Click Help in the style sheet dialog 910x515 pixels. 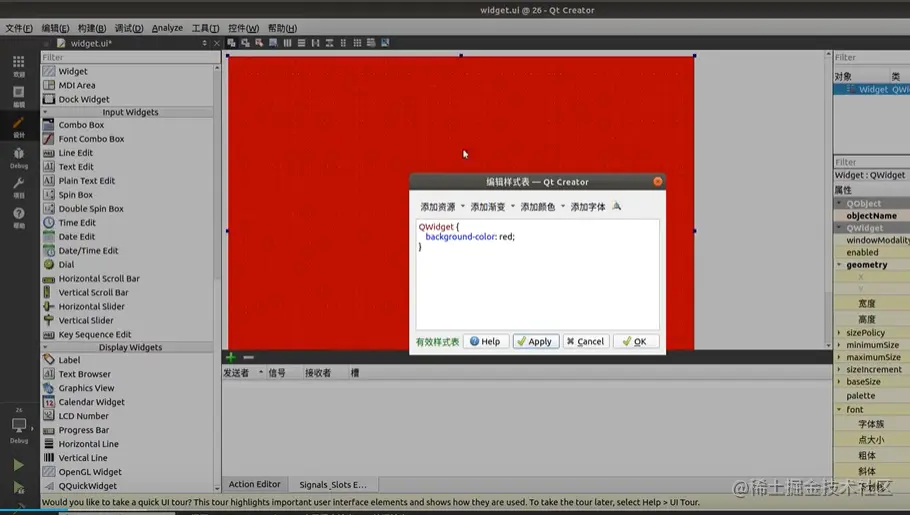485,341
